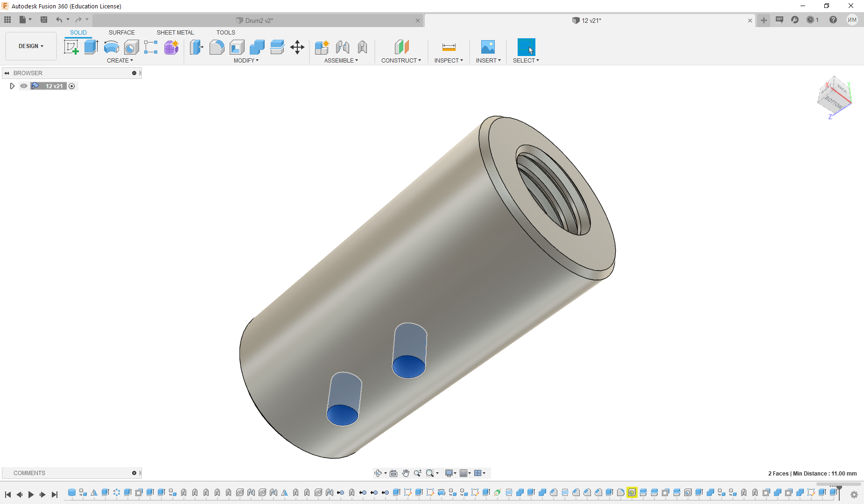Select the Pan hand tool
The height and width of the screenshot is (504, 864).
[x=406, y=473]
